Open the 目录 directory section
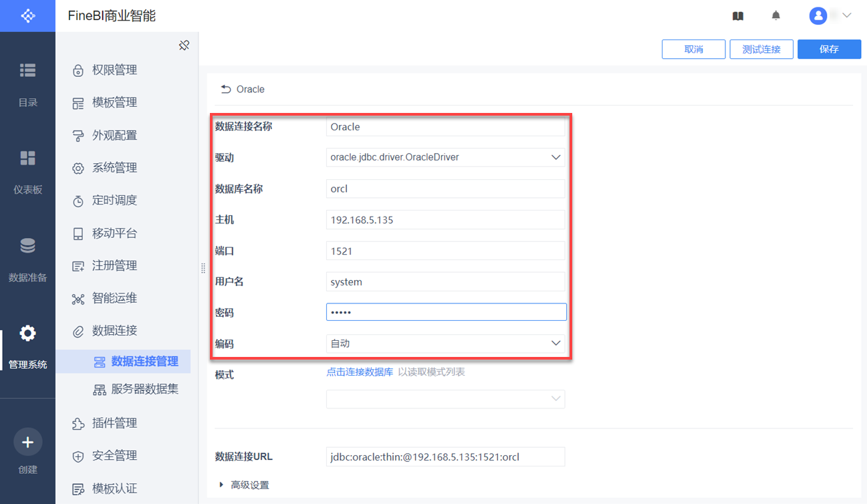The height and width of the screenshot is (504, 867). pos(27,84)
